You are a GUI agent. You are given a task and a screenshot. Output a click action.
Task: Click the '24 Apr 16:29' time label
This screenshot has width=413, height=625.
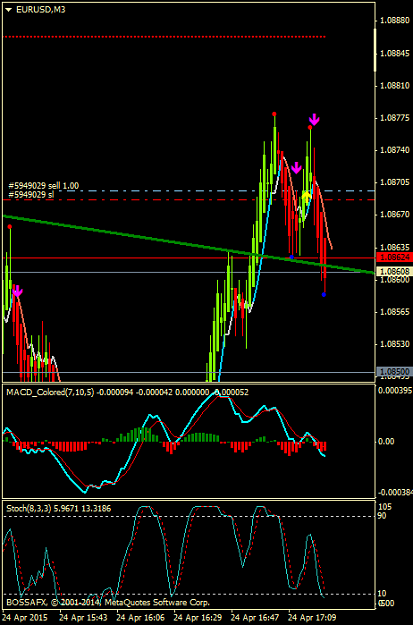pyautogui.click(x=198, y=617)
